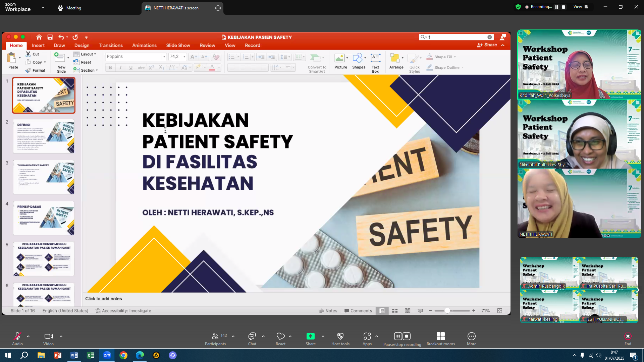The image size is (644, 362).
Task: Open Zoom Breakout rooms
Action: tap(441, 339)
